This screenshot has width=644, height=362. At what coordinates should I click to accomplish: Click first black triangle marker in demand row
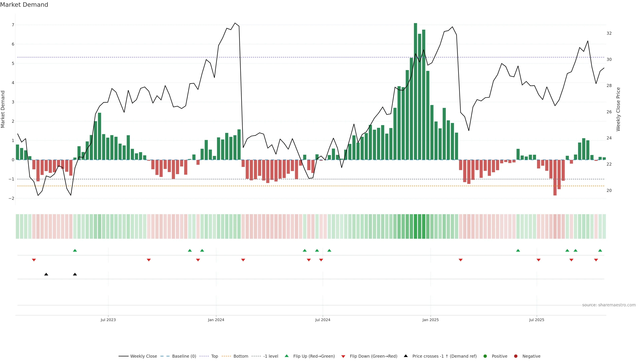point(46,274)
